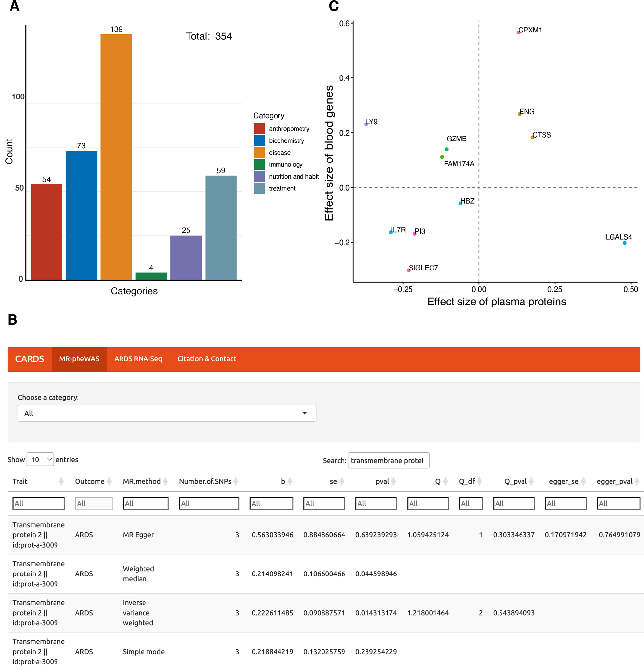Click the Q_df column filter box
Image resolution: width=644 pixels, height=670 pixels.
pyautogui.click(x=471, y=503)
